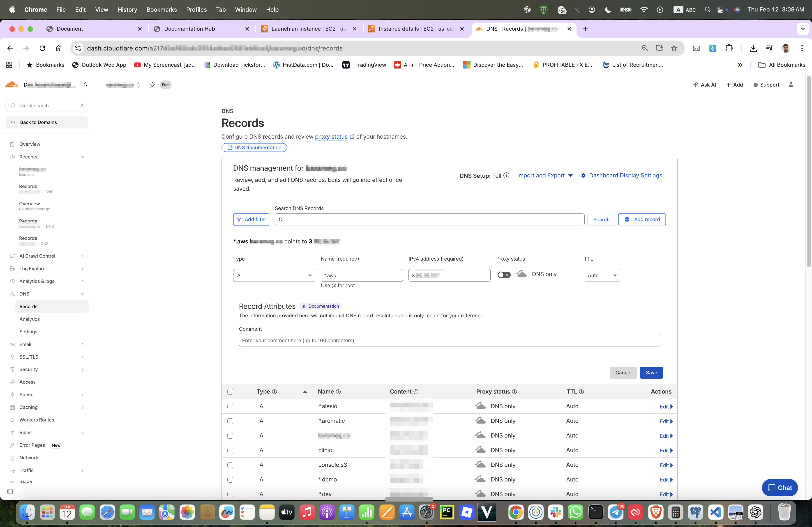Open SSL/TLS in the sidebar
812x527 pixels.
point(29,357)
